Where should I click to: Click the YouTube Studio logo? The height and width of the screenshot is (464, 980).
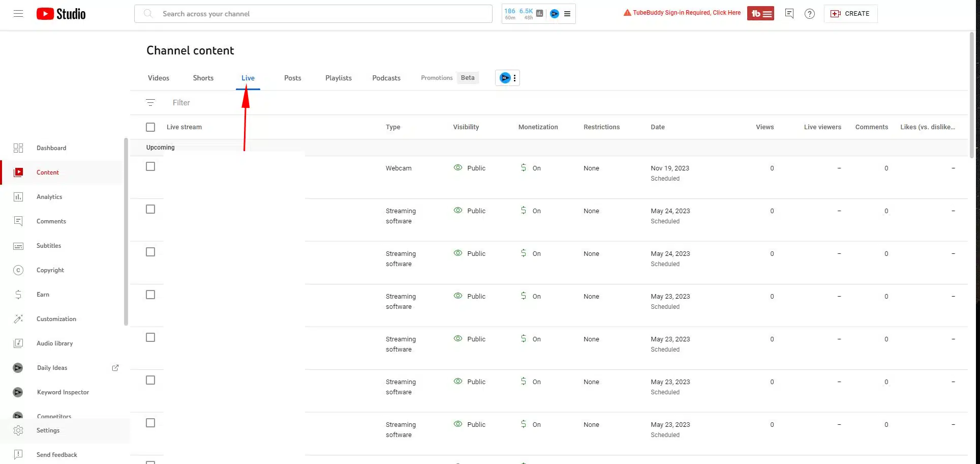61,14
